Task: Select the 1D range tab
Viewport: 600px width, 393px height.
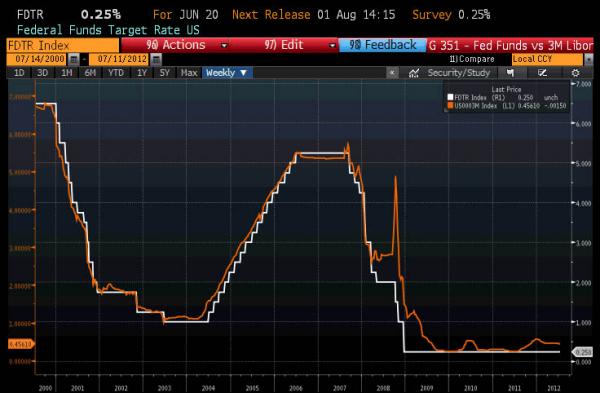Action: point(19,73)
